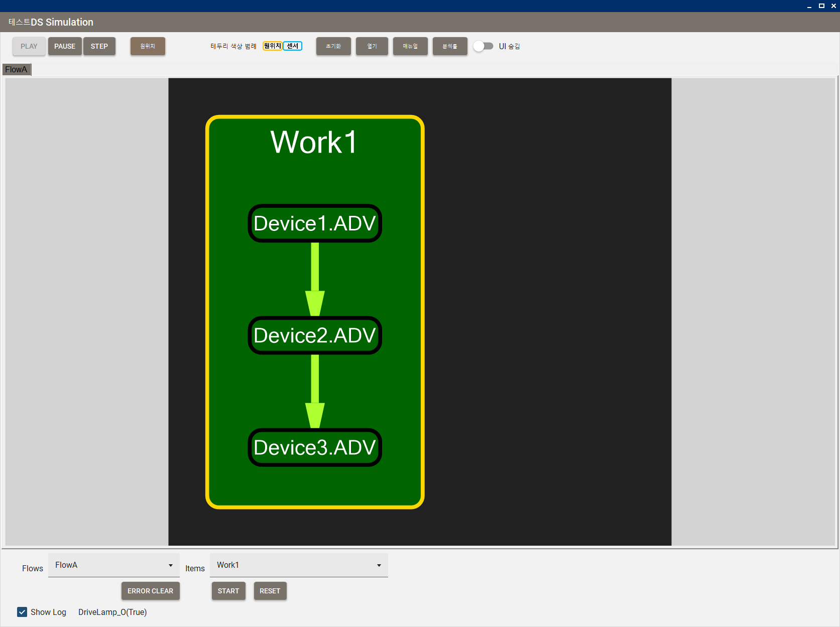Open the Items dropdown showing Work1
The image size is (840, 627).
[299, 565]
